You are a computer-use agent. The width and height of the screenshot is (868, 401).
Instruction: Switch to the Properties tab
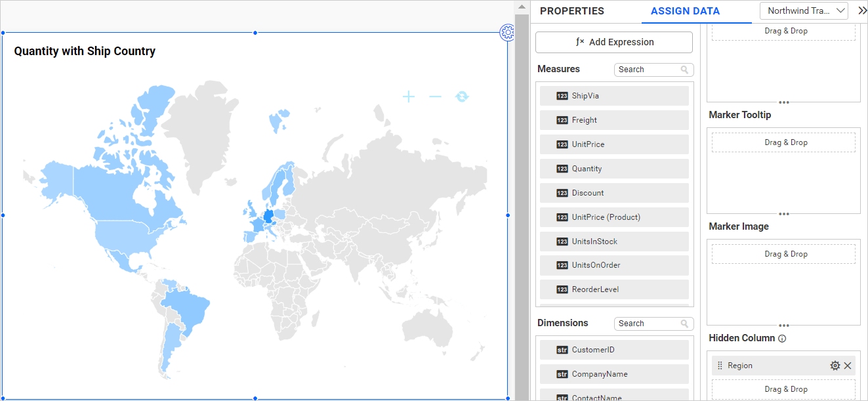(571, 11)
